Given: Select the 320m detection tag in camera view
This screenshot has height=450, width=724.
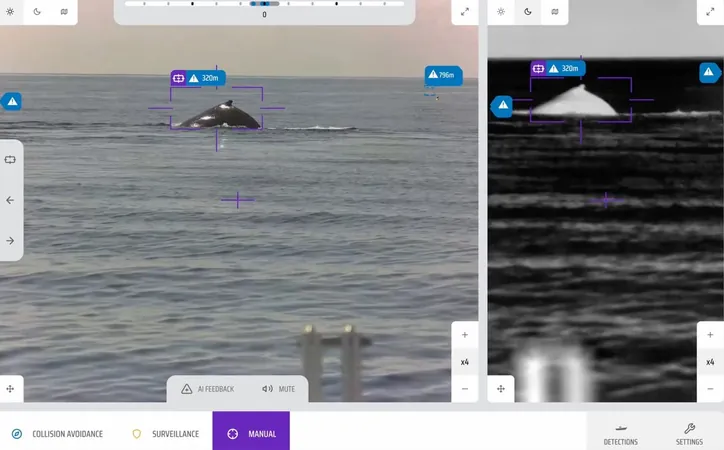Looking at the screenshot, I should 198,78.
